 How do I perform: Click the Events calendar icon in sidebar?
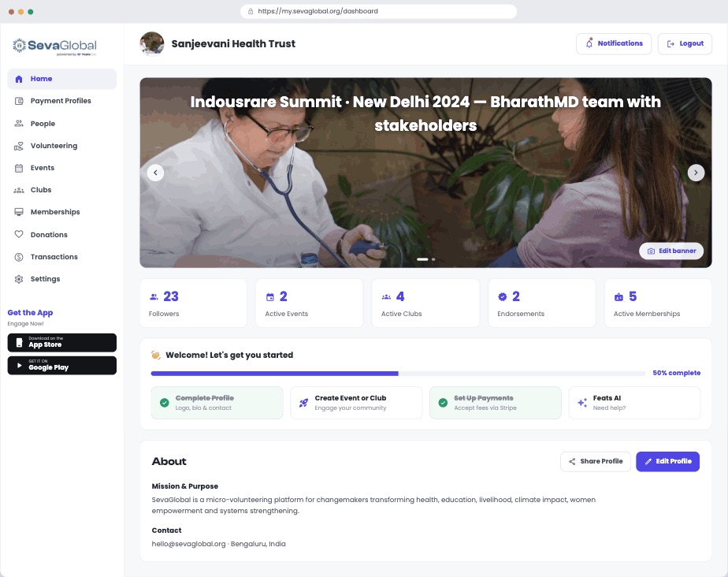tap(19, 168)
